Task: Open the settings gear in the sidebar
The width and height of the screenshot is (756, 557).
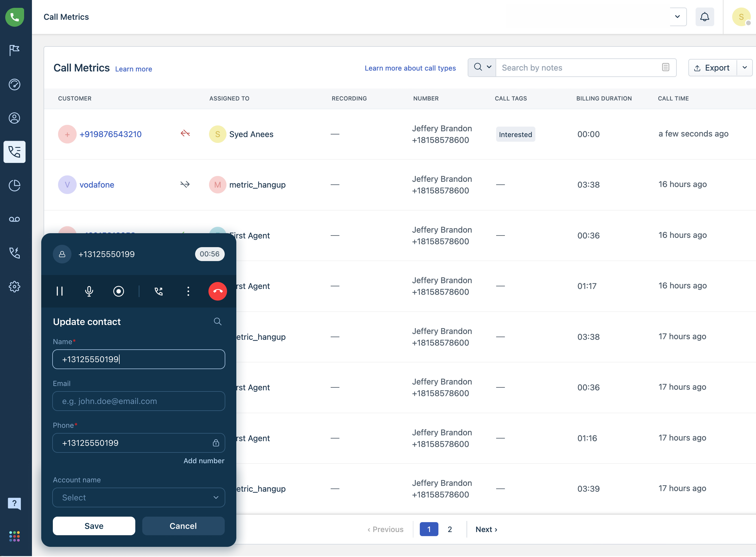Action: 15,287
